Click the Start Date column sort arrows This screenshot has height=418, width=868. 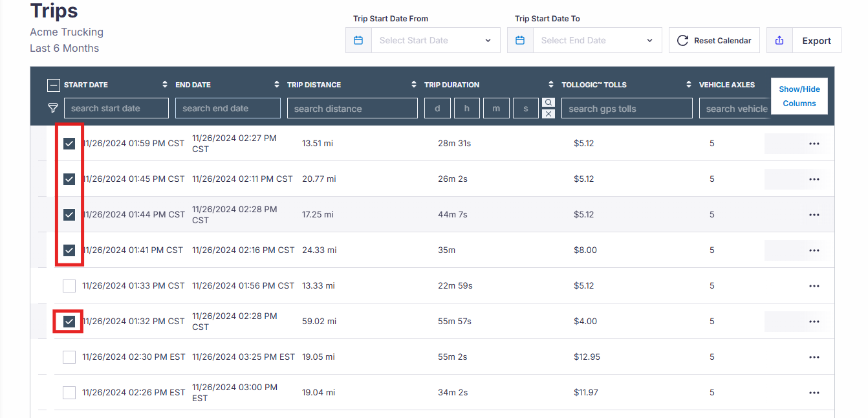click(164, 85)
